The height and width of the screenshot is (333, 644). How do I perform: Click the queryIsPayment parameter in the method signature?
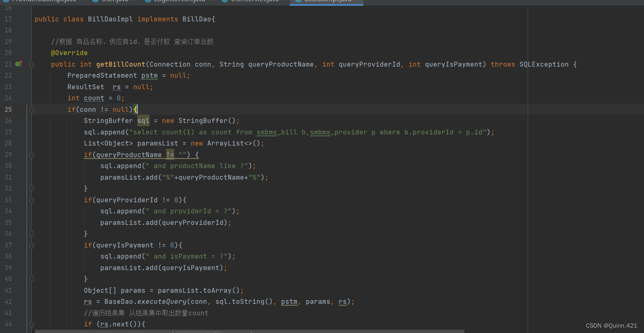[x=454, y=64]
